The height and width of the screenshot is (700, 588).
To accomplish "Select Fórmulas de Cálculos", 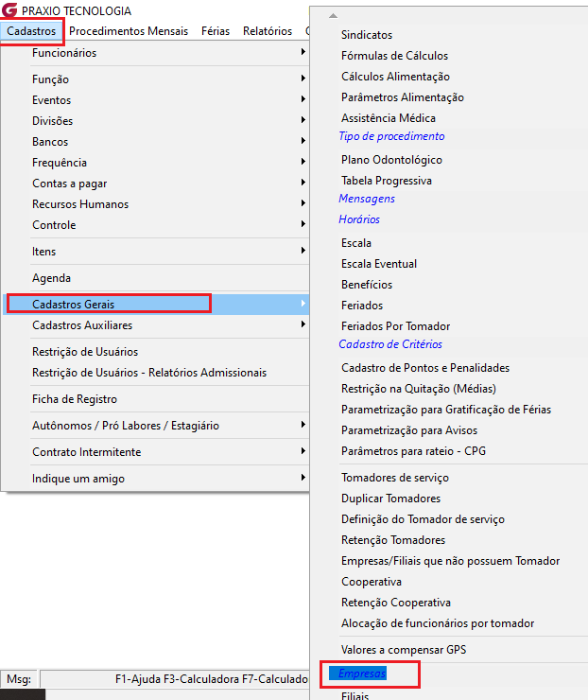I will (394, 56).
